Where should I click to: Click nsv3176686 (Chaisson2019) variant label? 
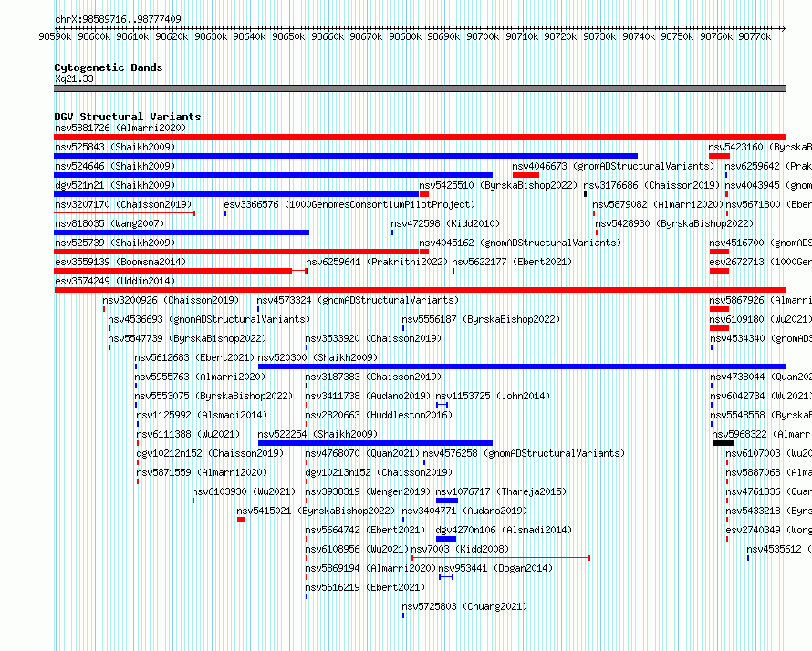651,185
